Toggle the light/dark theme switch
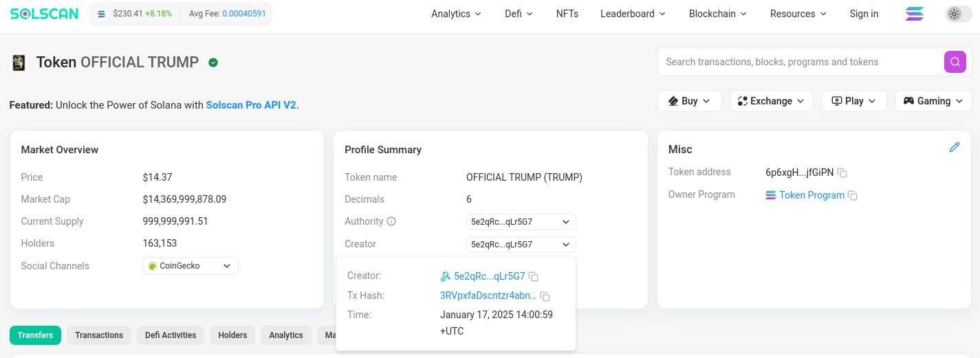This screenshot has height=358, width=980. (958, 14)
